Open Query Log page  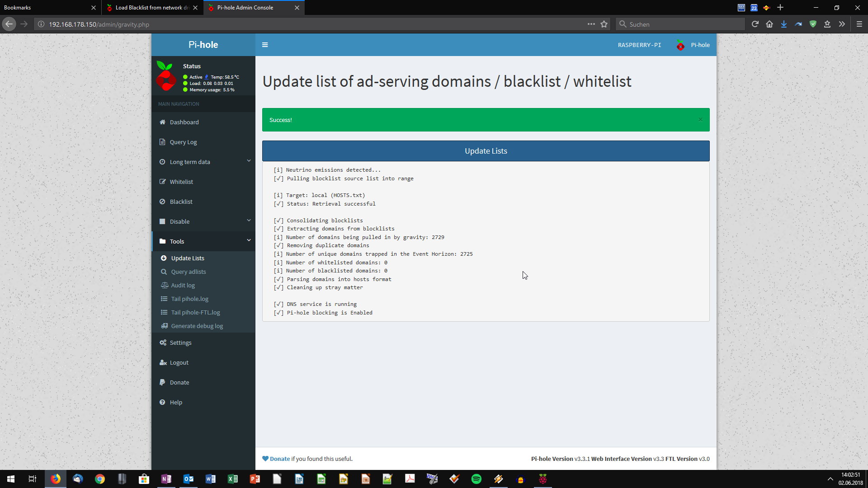pos(183,142)
